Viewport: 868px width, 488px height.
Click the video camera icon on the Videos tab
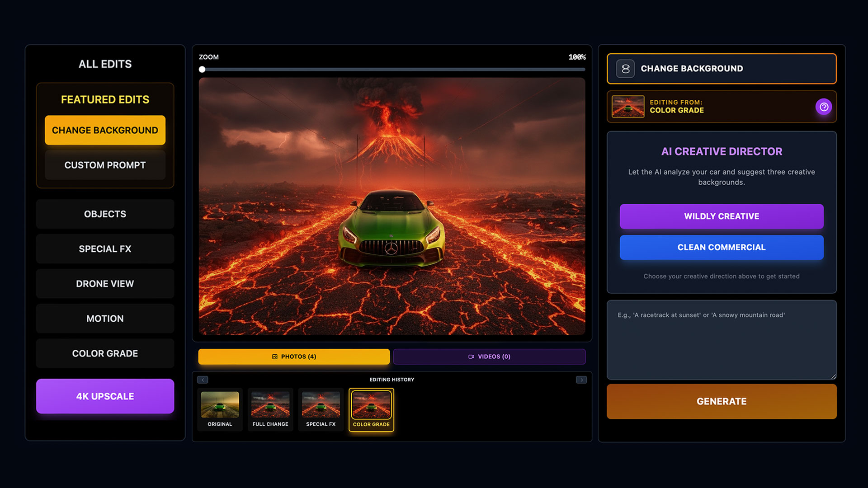(x=471, y=357)
